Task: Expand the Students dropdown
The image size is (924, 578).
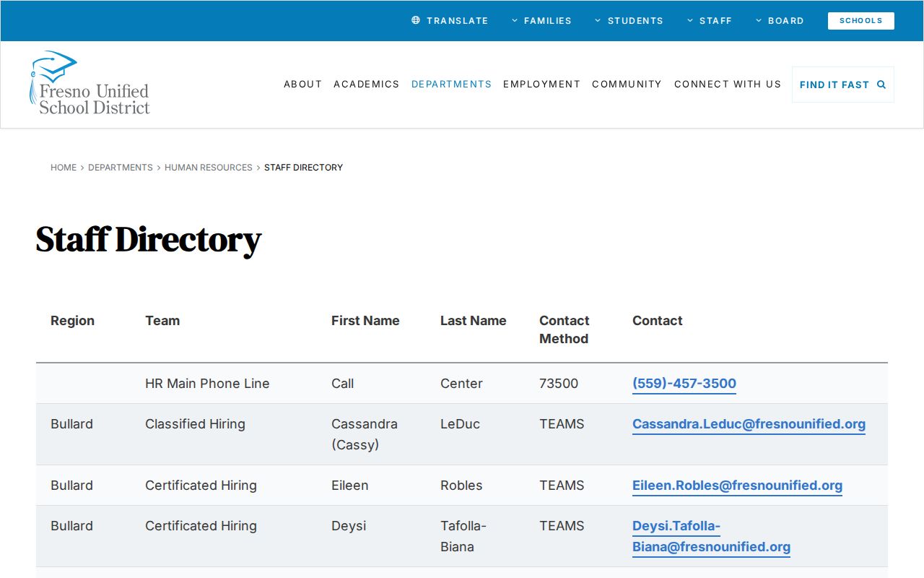Action: pos(629,21)
